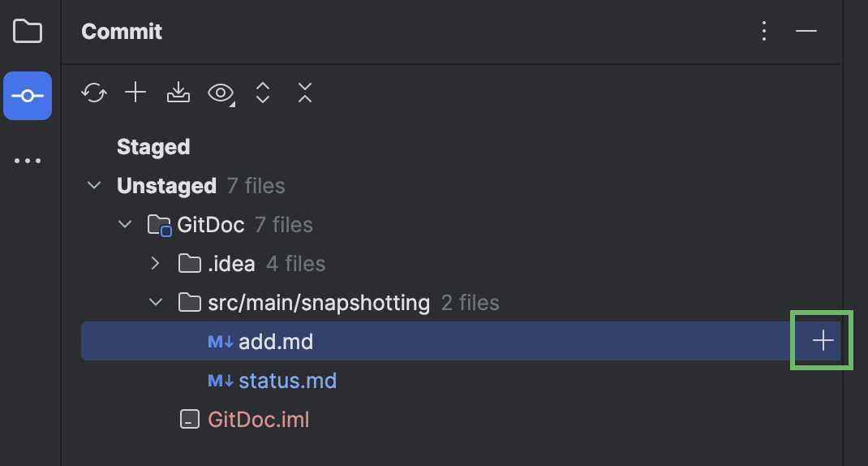Image resolution: width=868 pixels, height=466 pixels.
Task: Select the Commit tool window icon
Action: (28, 96)
